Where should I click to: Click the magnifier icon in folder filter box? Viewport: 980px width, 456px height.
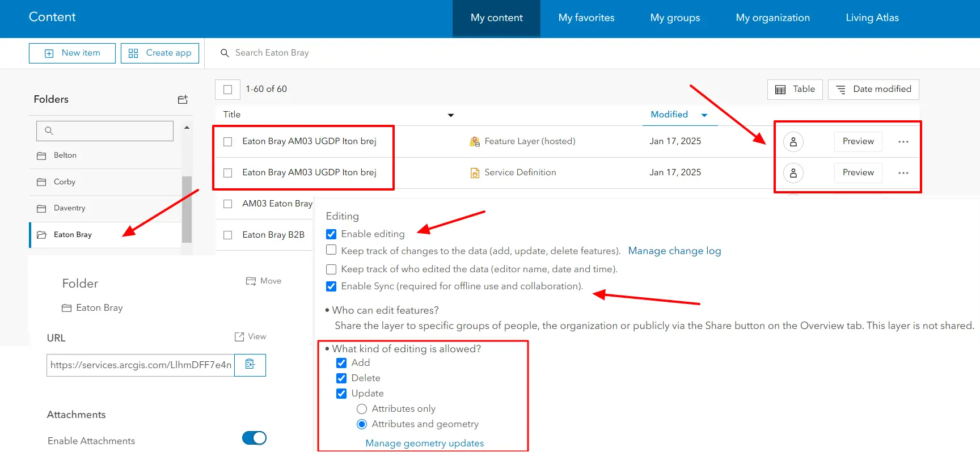49,130
